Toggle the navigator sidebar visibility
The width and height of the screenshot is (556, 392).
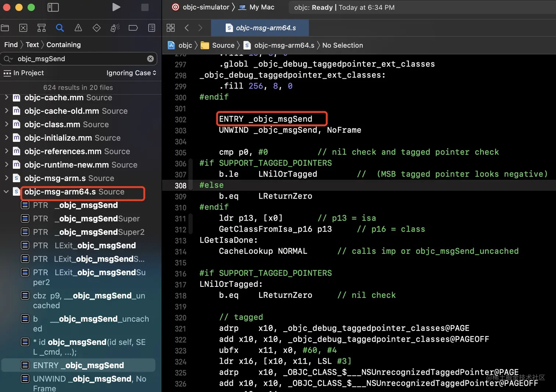(x=53, y=7)
